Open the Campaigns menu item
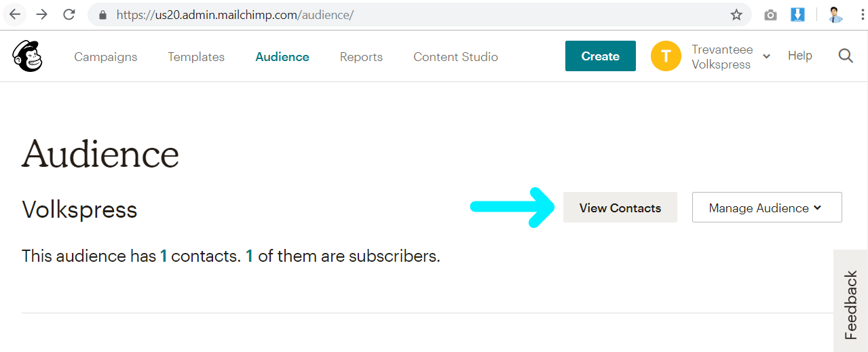868x352 pixels. tap(106, 57)
